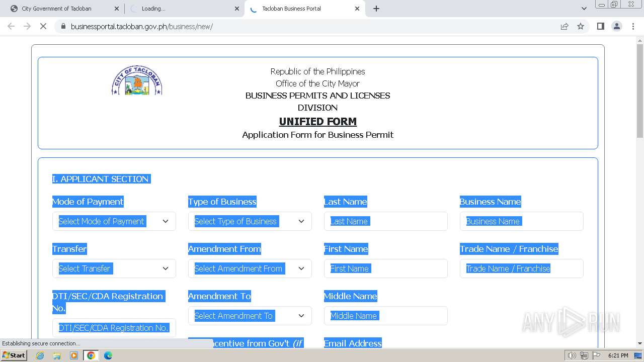Switch to the Loading tab
Viewport: 644px width, 362px height.
(x=184, y=9)
